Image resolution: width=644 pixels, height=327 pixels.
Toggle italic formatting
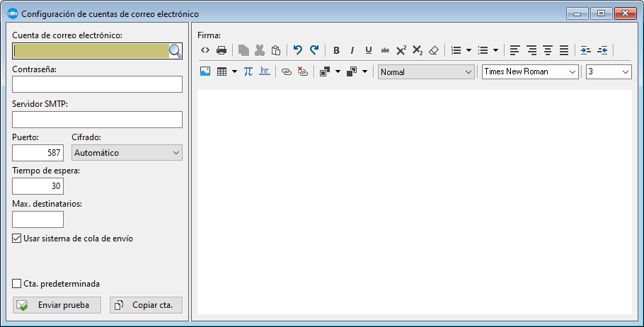[352, 50]
